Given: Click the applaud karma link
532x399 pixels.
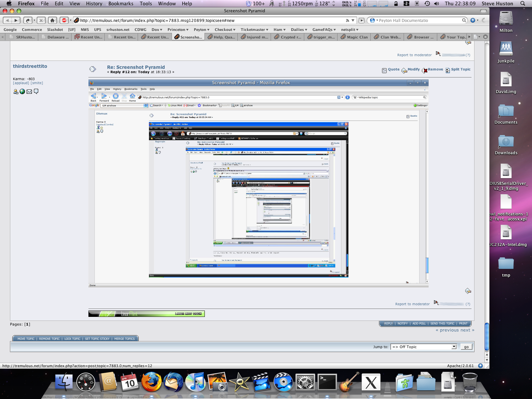Looking at the screenshot, I should 21,83.
